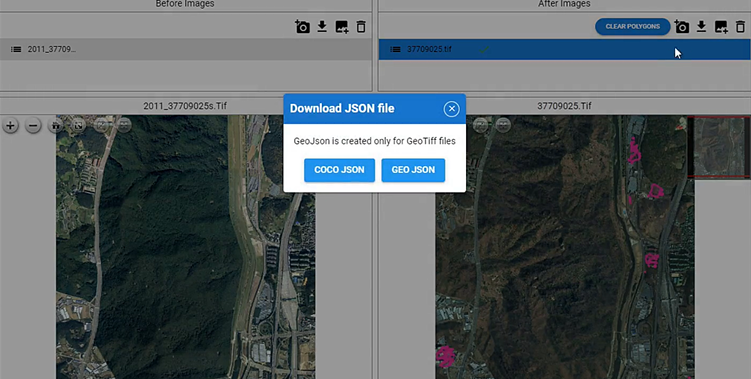Select the 37709025.tif row in After Images
751x379 pixels.
(x=565, y=49)
